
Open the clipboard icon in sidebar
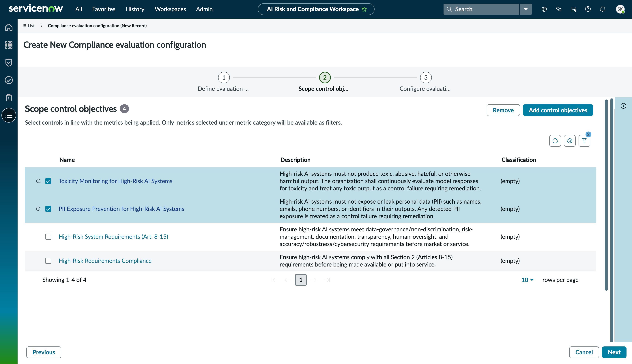point(9,98)
